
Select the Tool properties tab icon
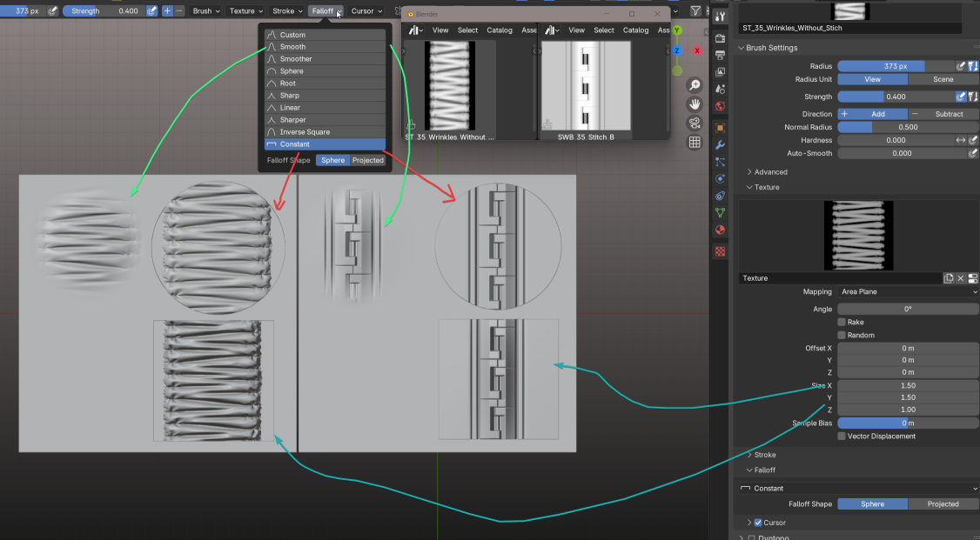[x=720, y=17]
